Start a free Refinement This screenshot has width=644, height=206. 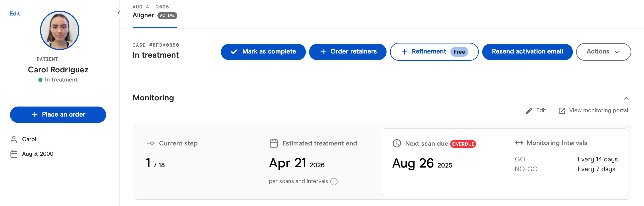pos(434,52)
